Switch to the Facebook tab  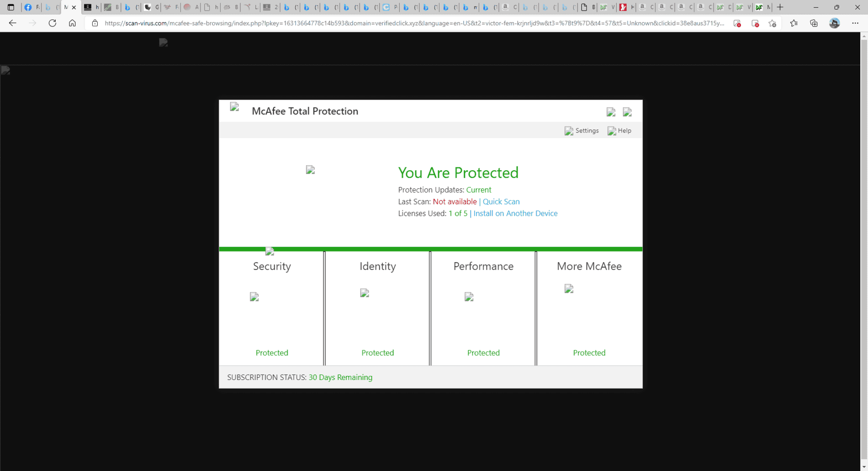tap(31, 7)
